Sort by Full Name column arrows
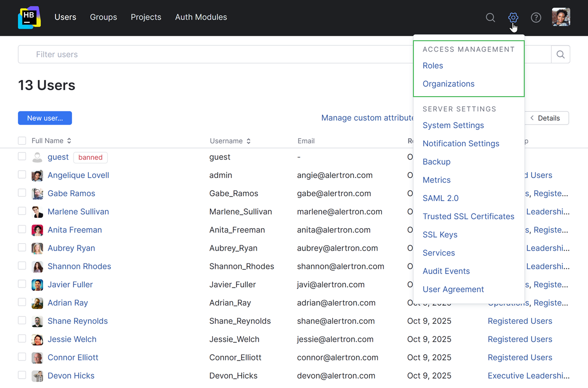 tap(69, 141)
